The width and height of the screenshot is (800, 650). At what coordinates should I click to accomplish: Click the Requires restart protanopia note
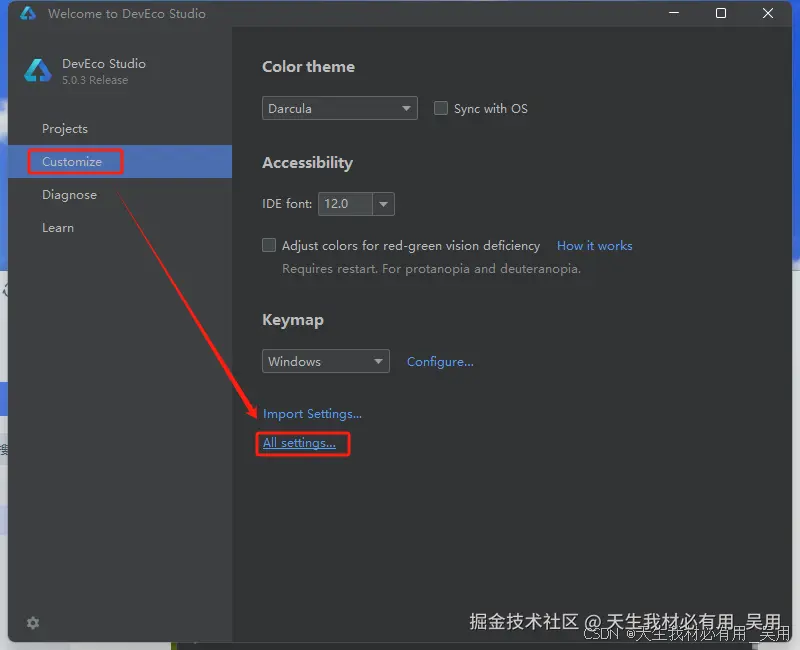[432, 269]
